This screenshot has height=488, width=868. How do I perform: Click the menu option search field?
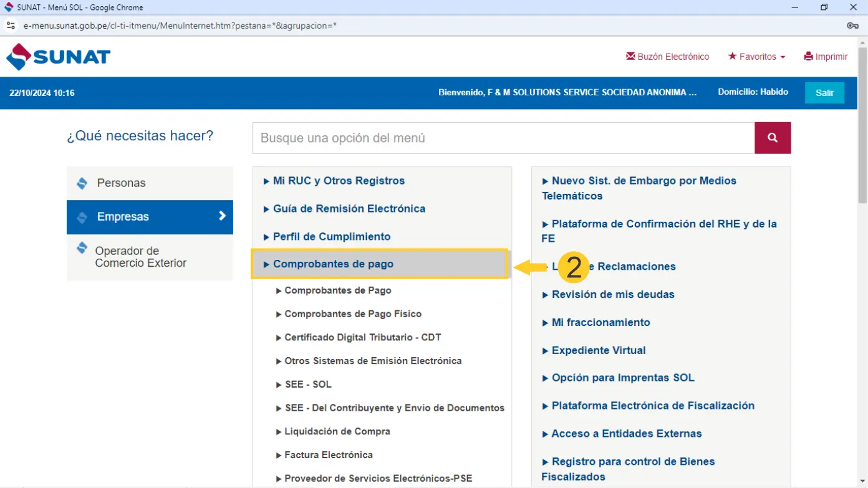pos(503,138)
